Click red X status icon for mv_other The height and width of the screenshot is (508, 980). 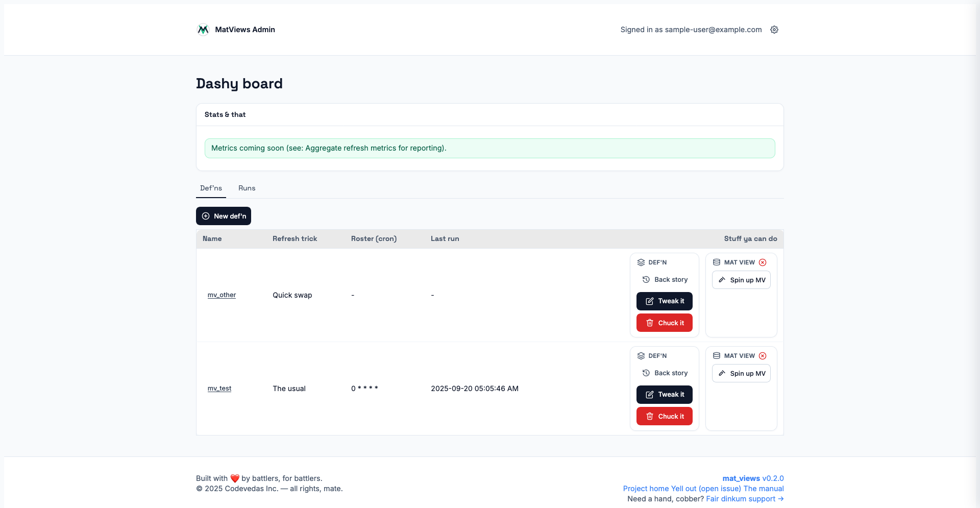[x=763, y=262]
